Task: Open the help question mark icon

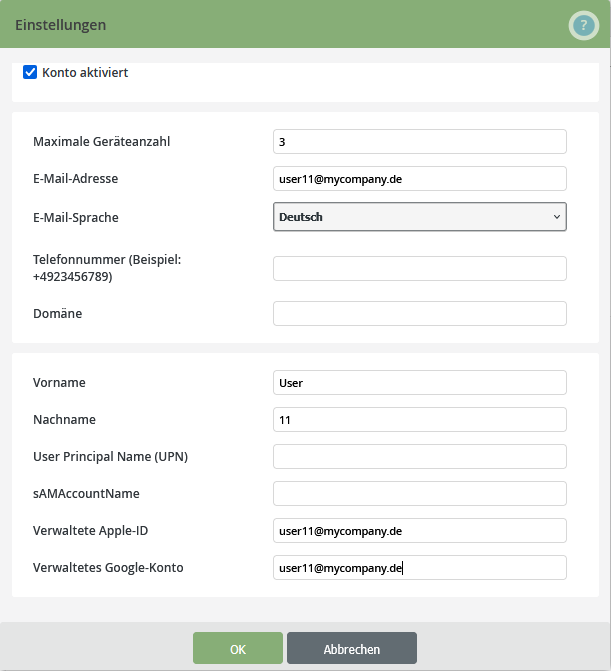Action: click(x=584, y=26)
